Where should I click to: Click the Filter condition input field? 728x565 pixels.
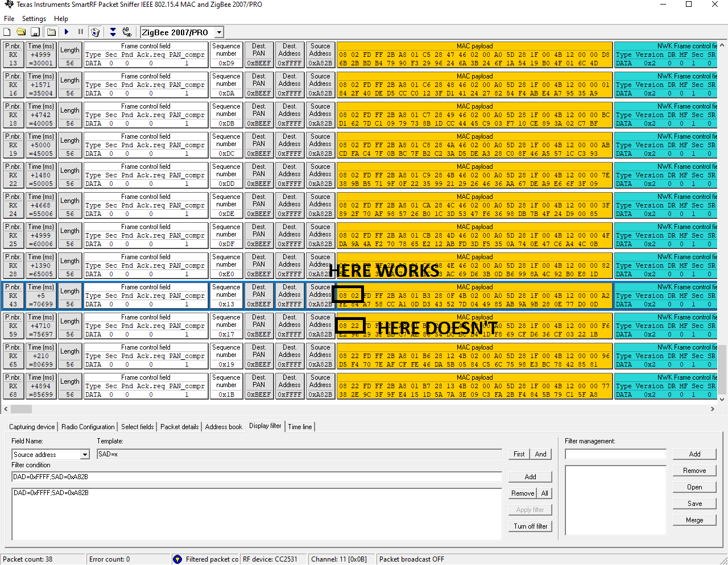257,477
